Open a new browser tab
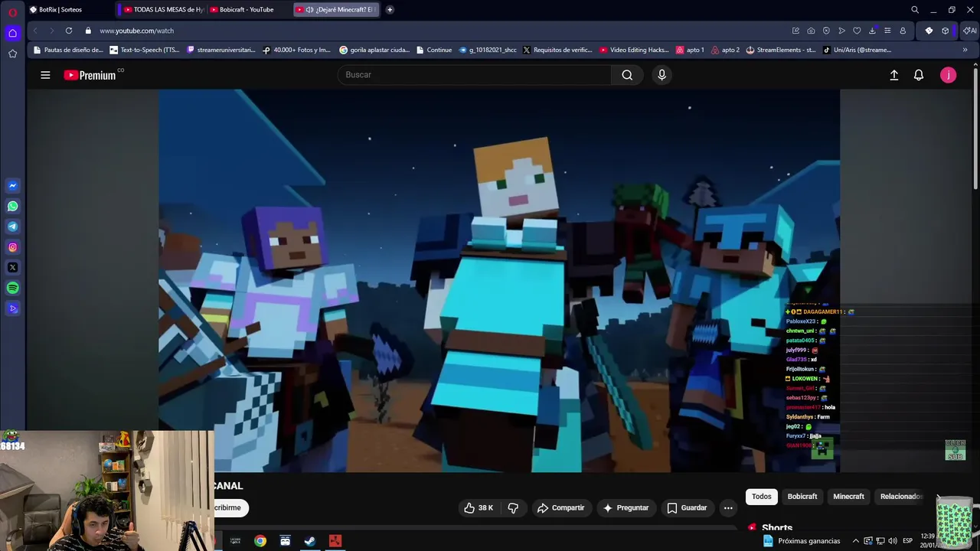The image size is (980, 551). [390, 10]
